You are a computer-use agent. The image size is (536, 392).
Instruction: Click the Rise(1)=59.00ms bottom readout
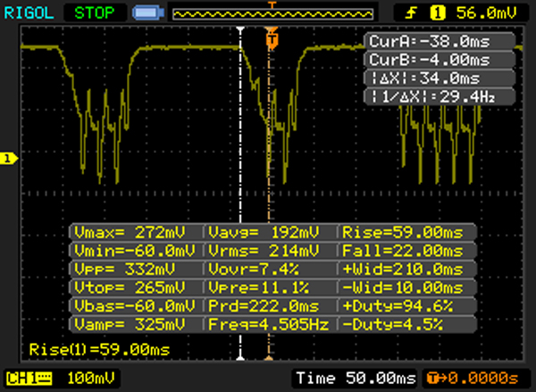(99, 350)
